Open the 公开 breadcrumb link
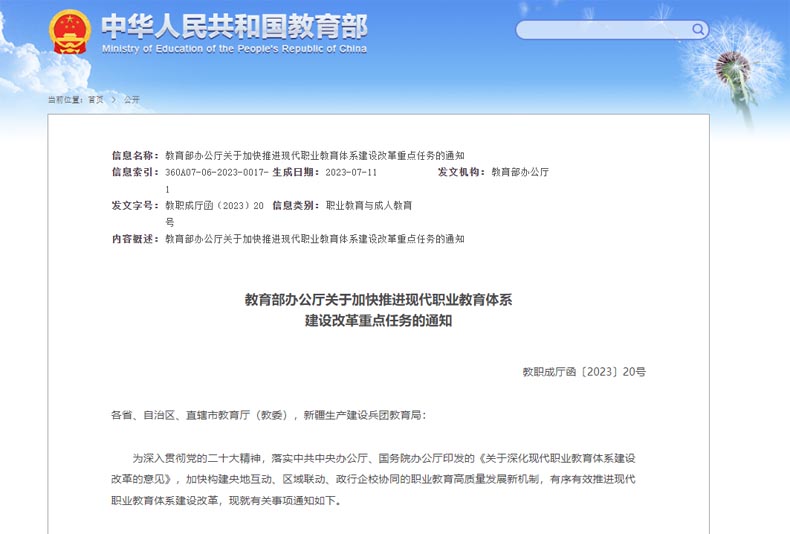This screenshot has height=534, width=790. coord(131,100)
